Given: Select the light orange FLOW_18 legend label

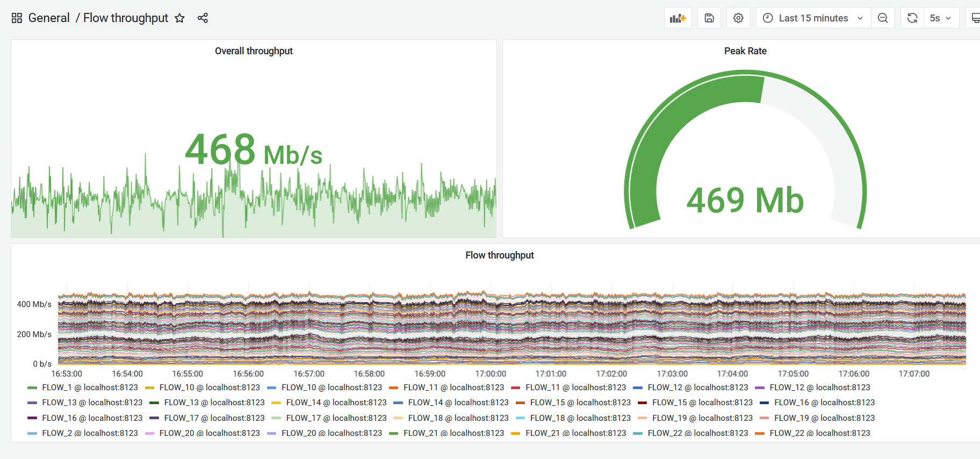Looking at the screenshot, I should click(458, 418).
